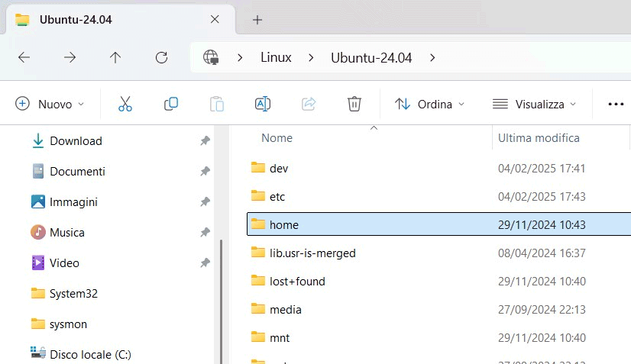The width and height of the screenshot is (631, 364).
Task: Click the etc folder icon
Action: tap(258, 195)
